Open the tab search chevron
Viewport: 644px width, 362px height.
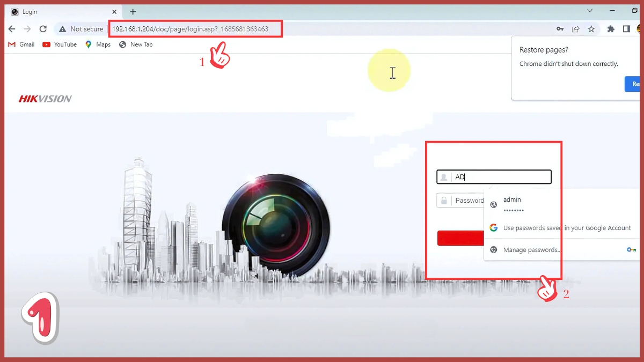pyautogui.click(x=590, y=11)
